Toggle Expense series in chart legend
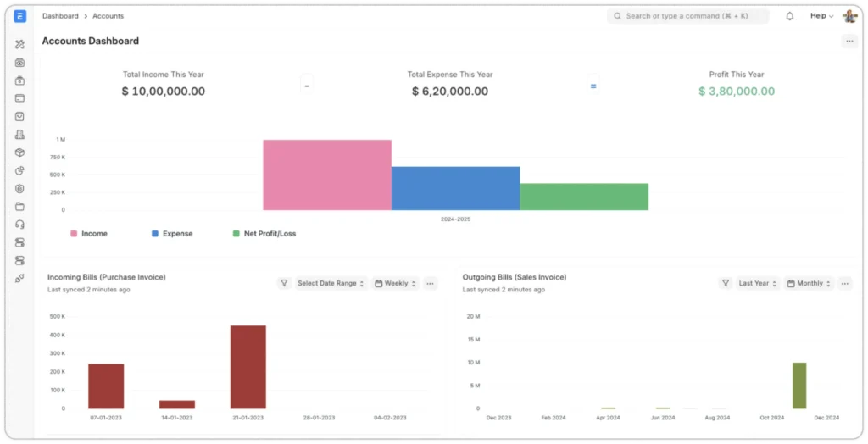The image size is (868, 444). coord(172,234)
